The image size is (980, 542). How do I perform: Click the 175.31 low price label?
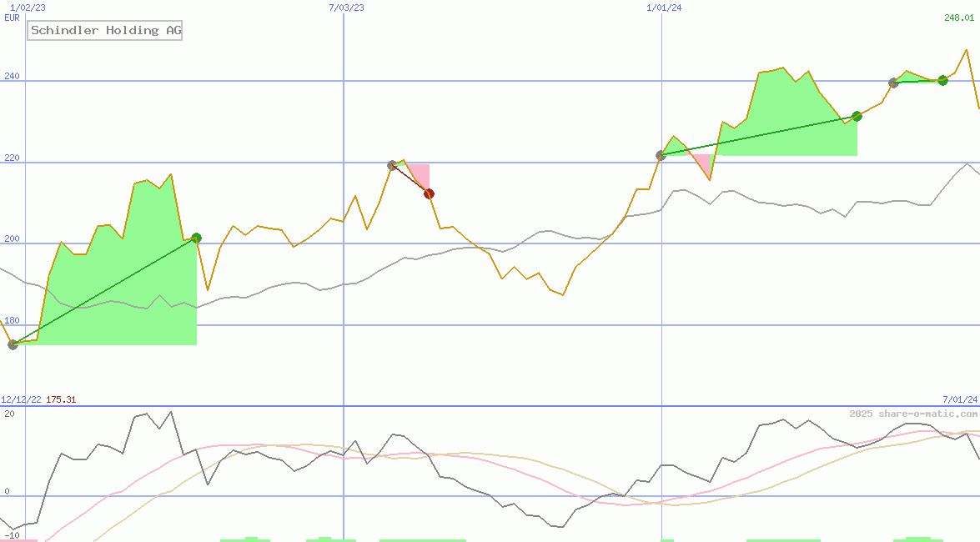pos(62,399)
